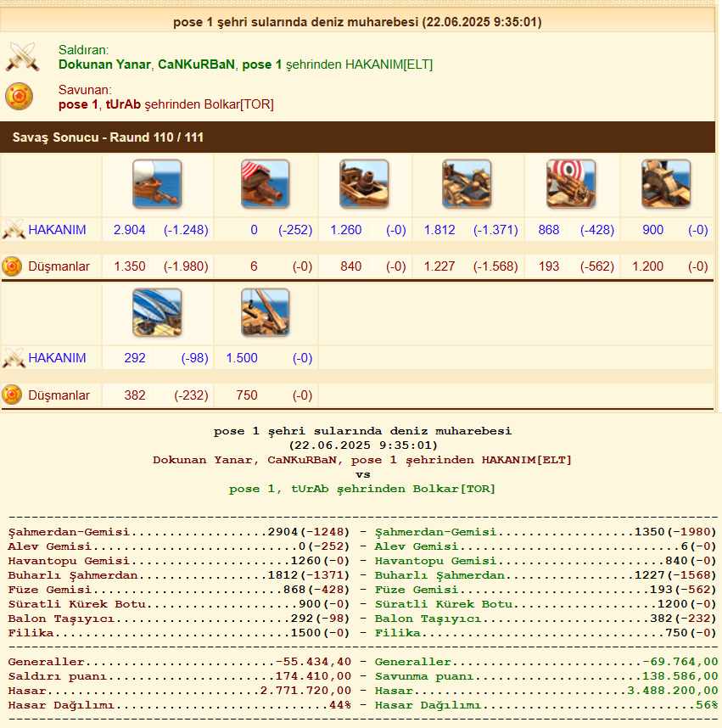Image resolution: width=722 pixels, height=728 pixels.
Task: Click enemy tender count 750
Action: coord(247,395)
